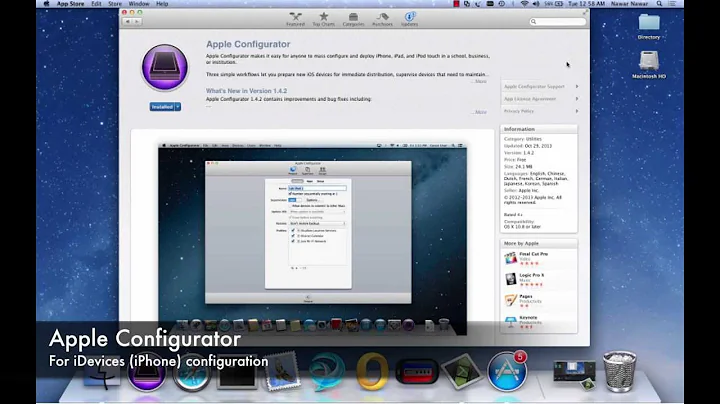The height and width of the screenshot is (404, 720).
Task: Click the Apple Configurator title text
Action: [248, 44]
